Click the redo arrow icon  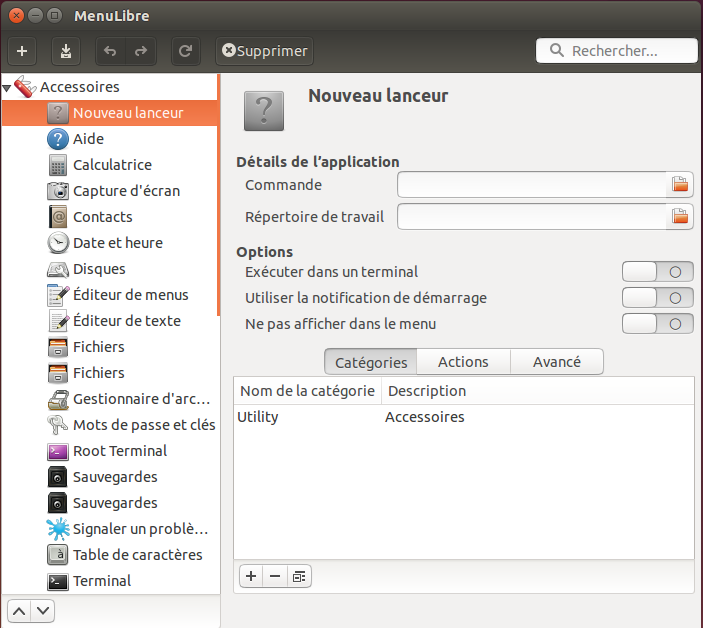(141, 51)
